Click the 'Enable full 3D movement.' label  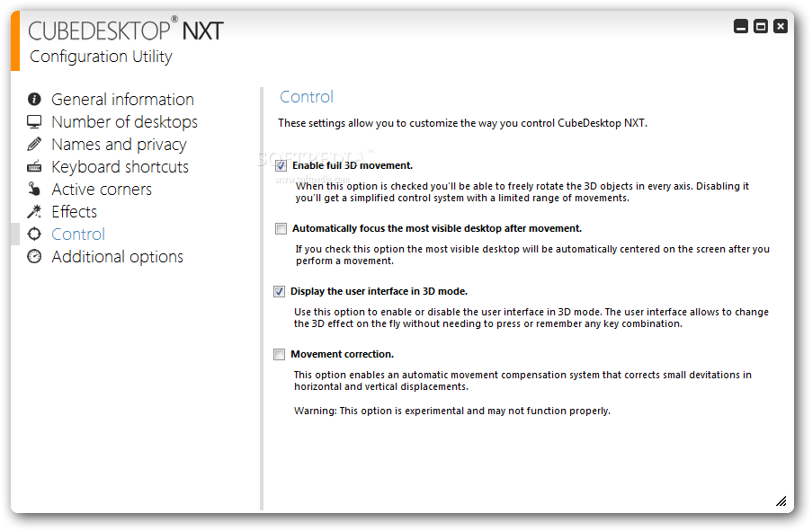[x=352, y=165]
